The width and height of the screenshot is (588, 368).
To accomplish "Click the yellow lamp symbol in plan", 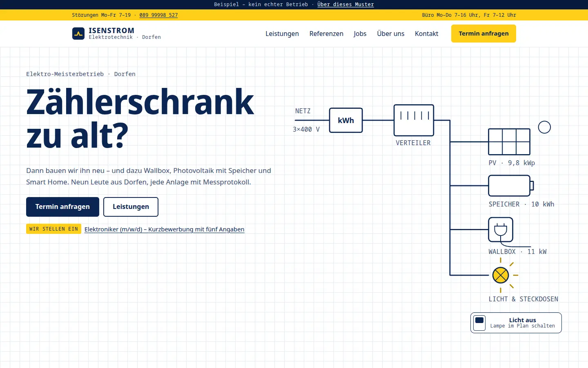I will 501,275.
